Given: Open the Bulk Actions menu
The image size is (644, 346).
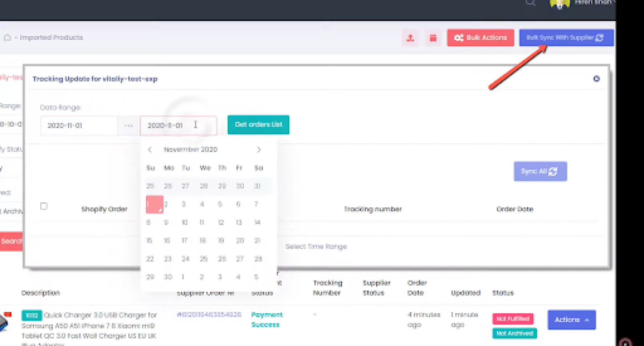Looking at the screenshot, I should tap(480, 38).
